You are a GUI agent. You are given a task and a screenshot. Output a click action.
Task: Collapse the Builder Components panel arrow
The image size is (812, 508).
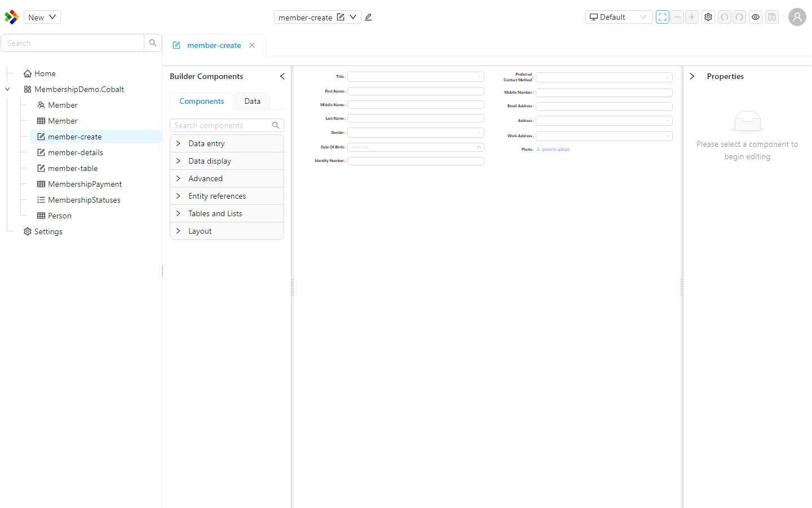pyautogui.click(x=283, y=76)
